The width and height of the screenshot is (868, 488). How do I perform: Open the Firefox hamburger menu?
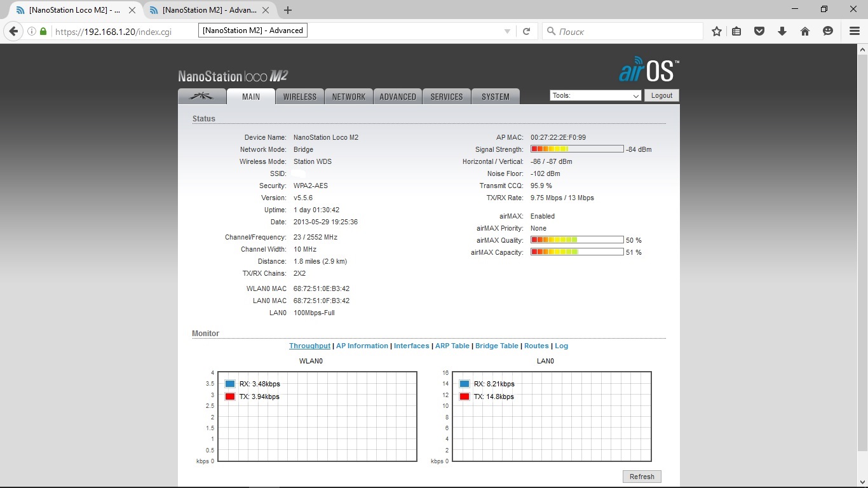coord(855,31)
